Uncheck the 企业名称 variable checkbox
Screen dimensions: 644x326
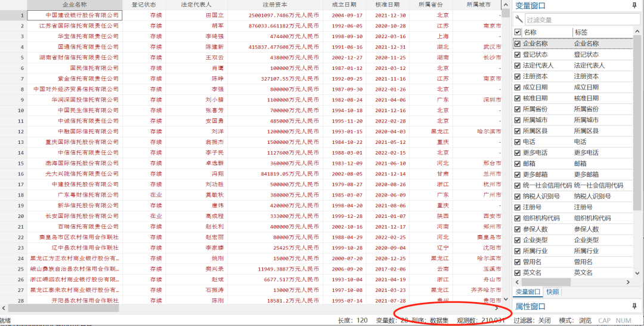click(518, 43)
